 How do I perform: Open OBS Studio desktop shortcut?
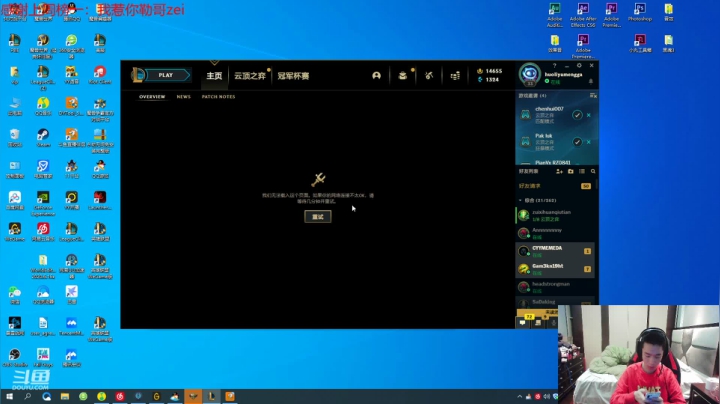coord(14,358)
